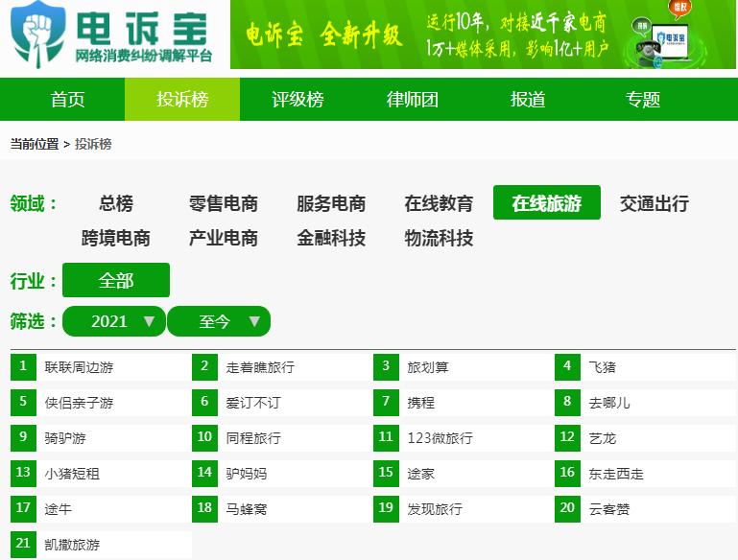Open rank 12 艺龙
The height and width of the screenshot is (560, 738).
pos(645,438)
